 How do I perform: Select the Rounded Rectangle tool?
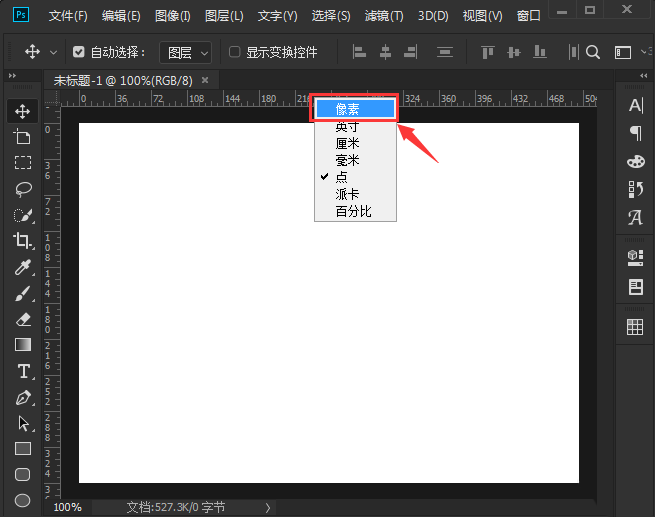23,475
